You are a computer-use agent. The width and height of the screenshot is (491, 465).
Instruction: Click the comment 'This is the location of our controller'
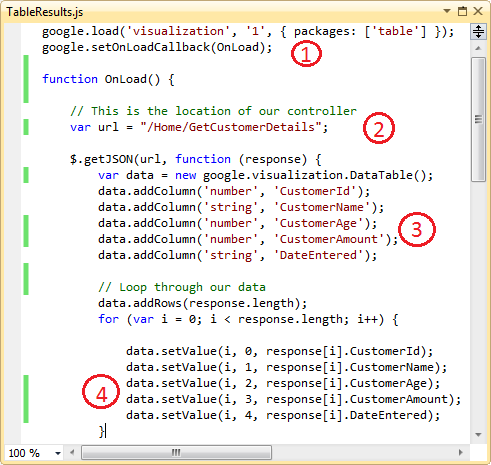pyautogui.click(x=213, y=111)
